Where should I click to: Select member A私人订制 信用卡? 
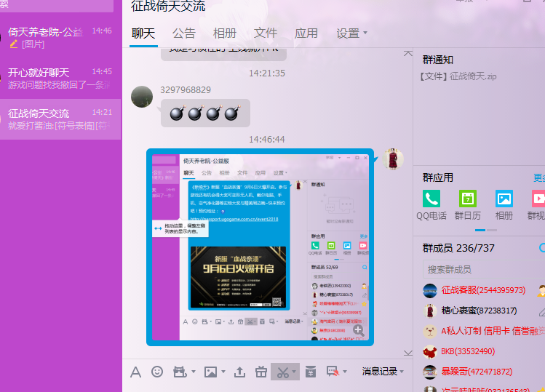(x=493, y=331)
